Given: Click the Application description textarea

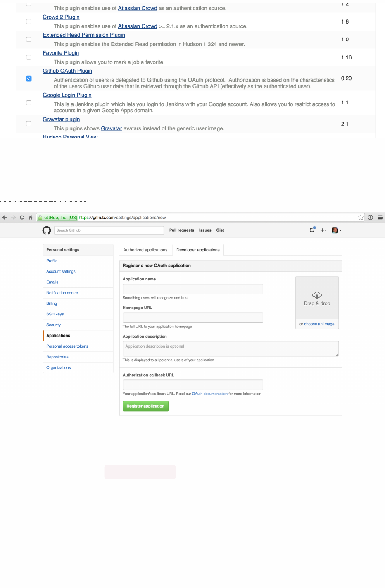Looking at the screenshot, I should click(231, 349).
